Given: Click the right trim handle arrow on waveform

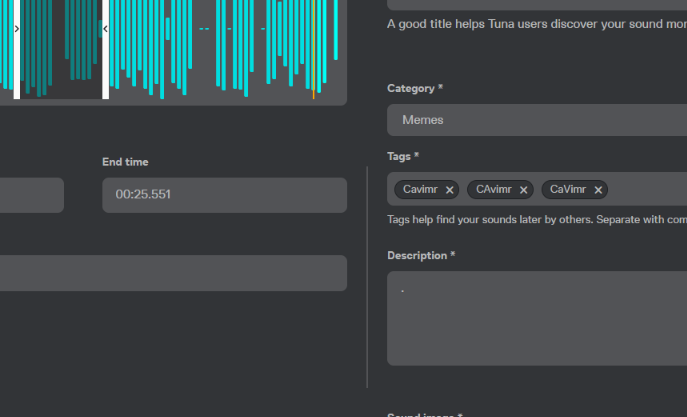Looking at the screenshot, I should [105, 29].
